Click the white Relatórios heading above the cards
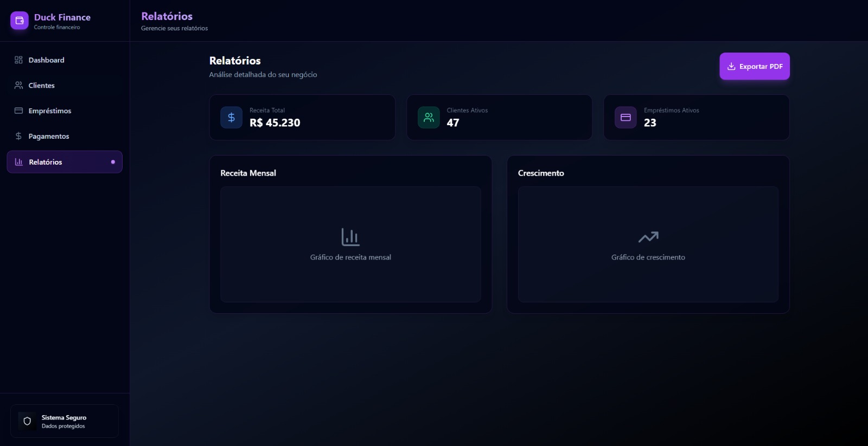 pyautogui.click(x=235, y=61)
